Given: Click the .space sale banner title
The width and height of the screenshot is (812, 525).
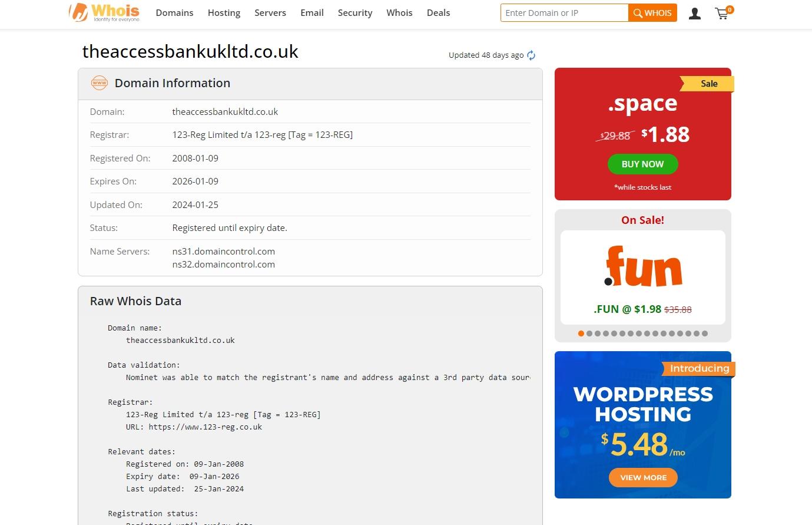Looking at the screenshot, I should [642, 104].
